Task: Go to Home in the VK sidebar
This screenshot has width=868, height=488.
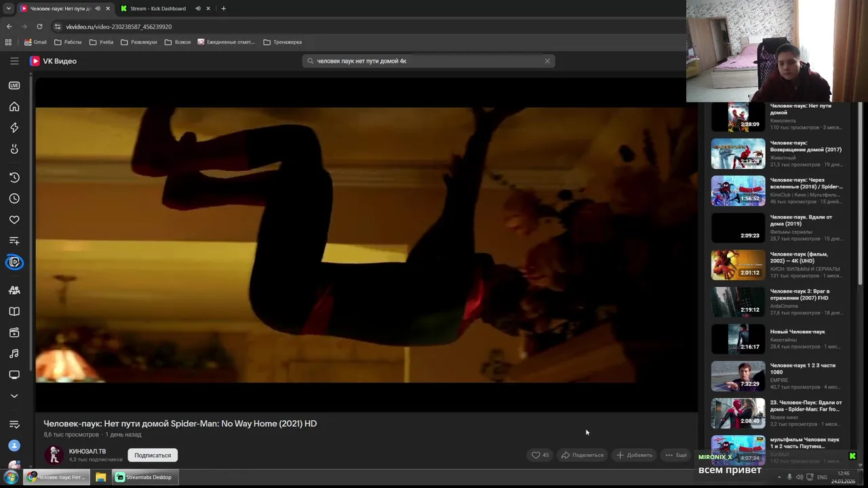Action: point(14,106)
